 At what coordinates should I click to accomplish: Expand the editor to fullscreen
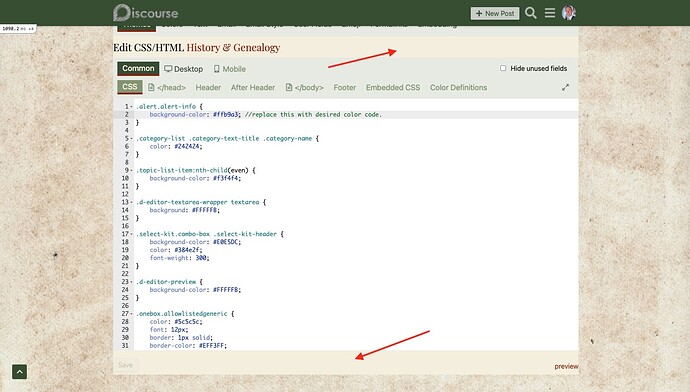tap(565, 87)
